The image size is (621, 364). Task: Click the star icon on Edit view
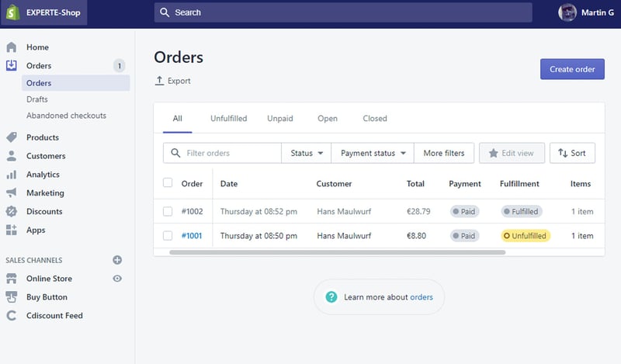(493, 153)
